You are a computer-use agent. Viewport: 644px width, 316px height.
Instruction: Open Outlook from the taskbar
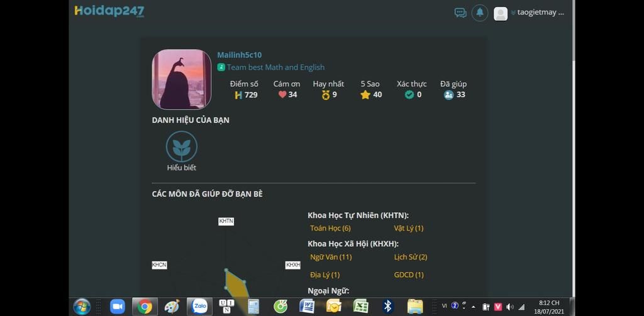(334, 307)
